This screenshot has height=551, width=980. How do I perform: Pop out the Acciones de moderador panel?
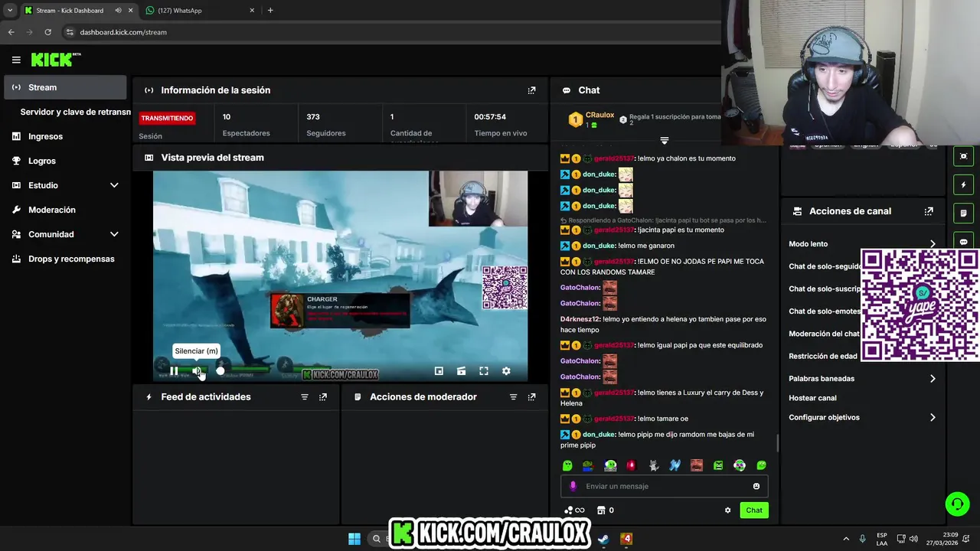tap(531, 397)
